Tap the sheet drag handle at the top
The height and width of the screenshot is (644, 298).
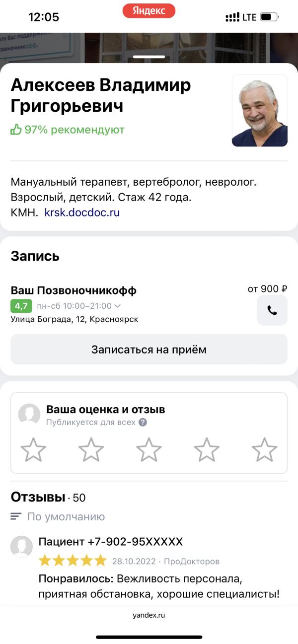click(149, 57)
